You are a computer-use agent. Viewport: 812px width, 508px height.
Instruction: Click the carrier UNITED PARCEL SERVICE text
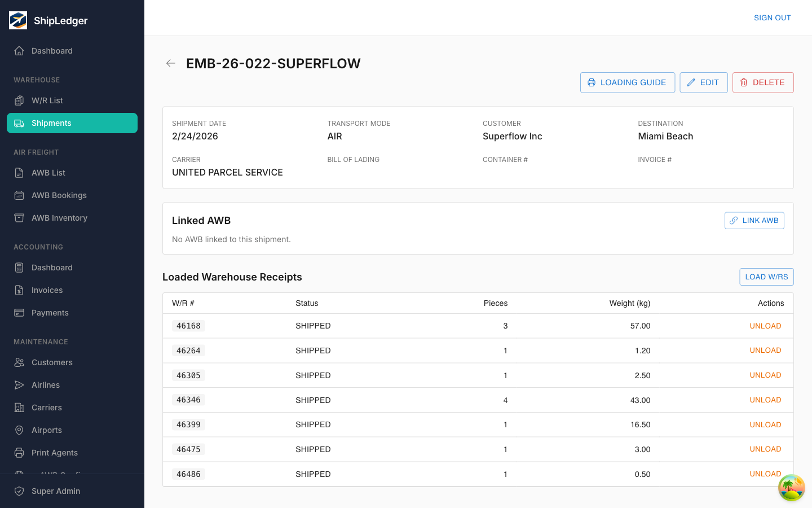point(227,172)
